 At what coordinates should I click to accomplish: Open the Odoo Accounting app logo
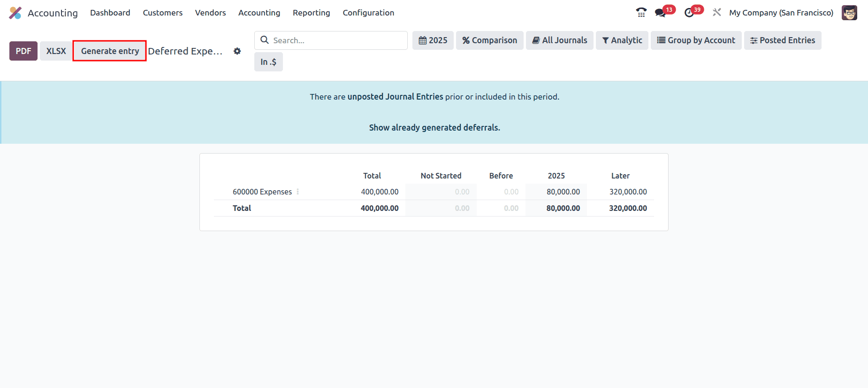click(x=15, y=13)
